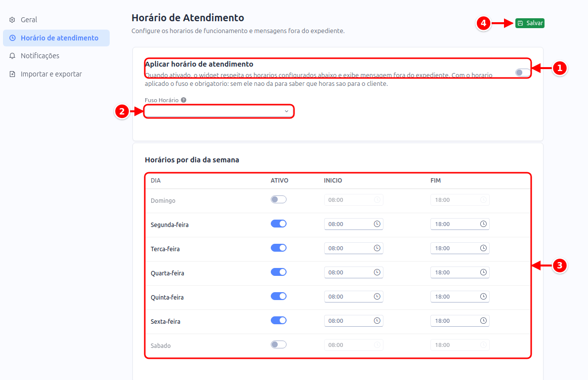Enable the Aplicar horário de atendimento switch

coord(522,72)
